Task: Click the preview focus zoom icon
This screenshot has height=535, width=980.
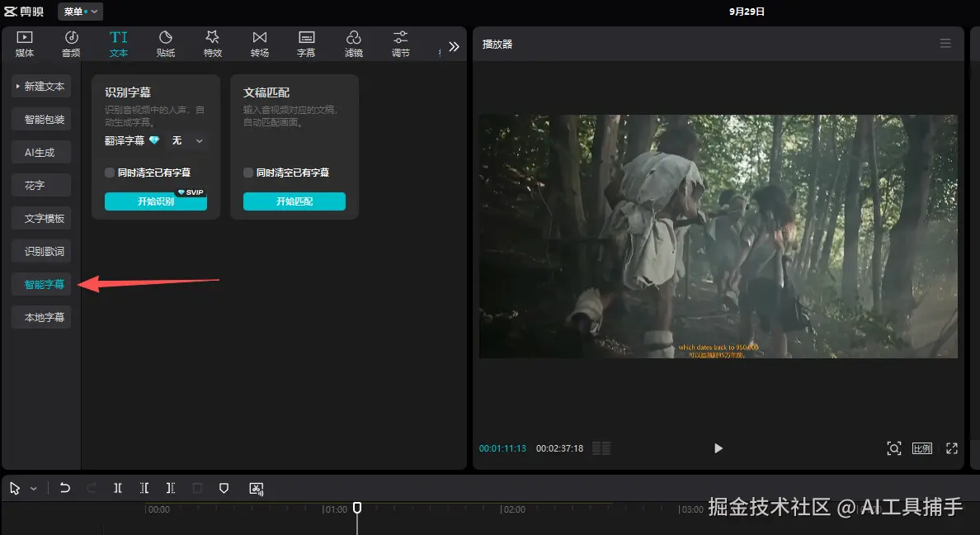Action: coord(893,448)
